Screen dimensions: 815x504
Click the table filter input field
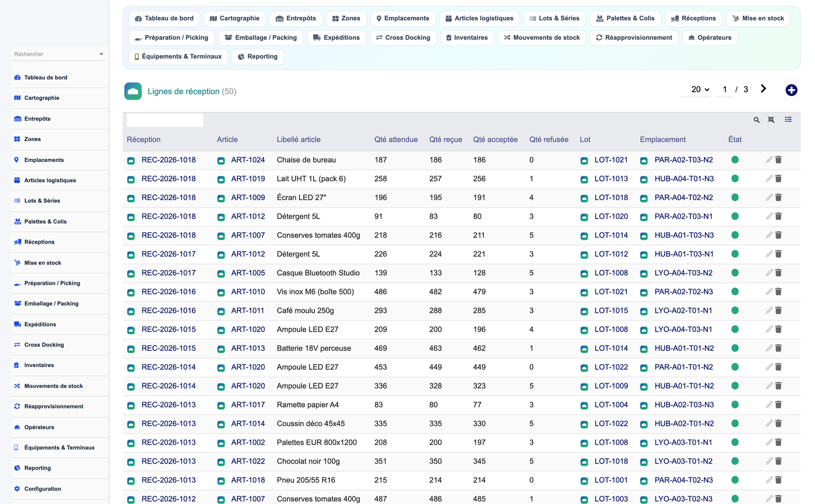point(165,120)
